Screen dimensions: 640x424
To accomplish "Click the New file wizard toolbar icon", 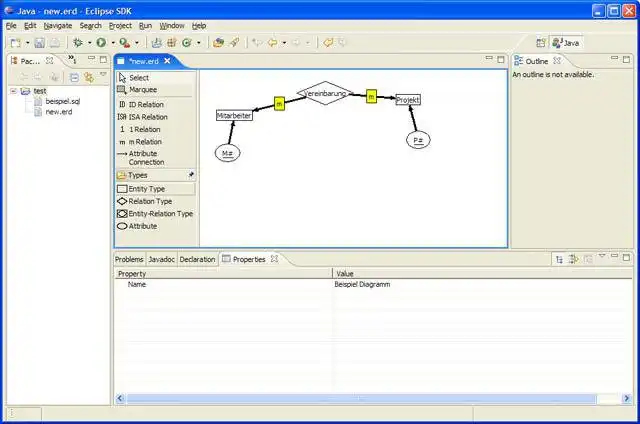I will click(x=16, y=42).
